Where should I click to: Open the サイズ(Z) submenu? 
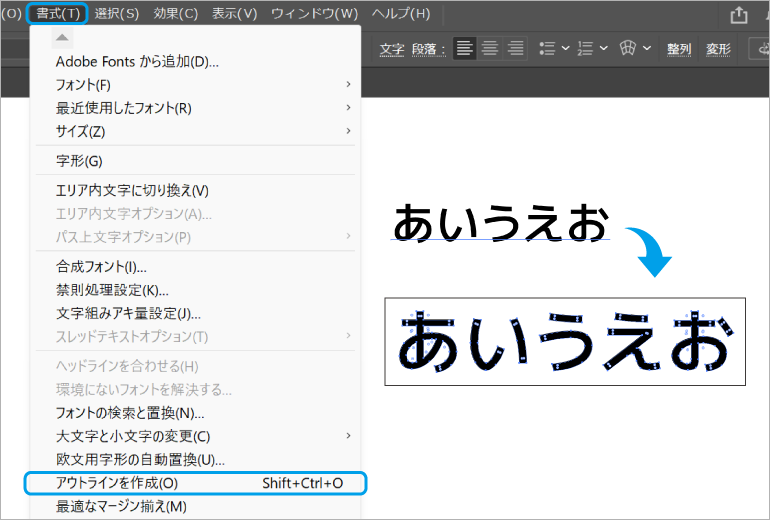point(195,131)
